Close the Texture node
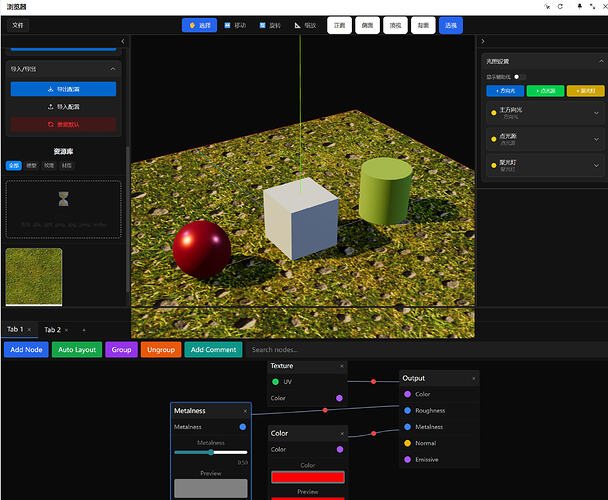608x500 pixels. (x=342, y=366)
